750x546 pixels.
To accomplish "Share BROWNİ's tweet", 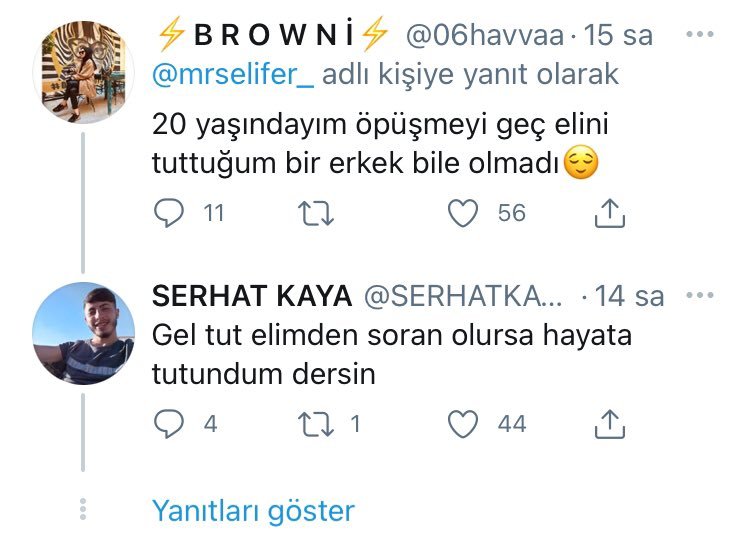I will [610, 213].
